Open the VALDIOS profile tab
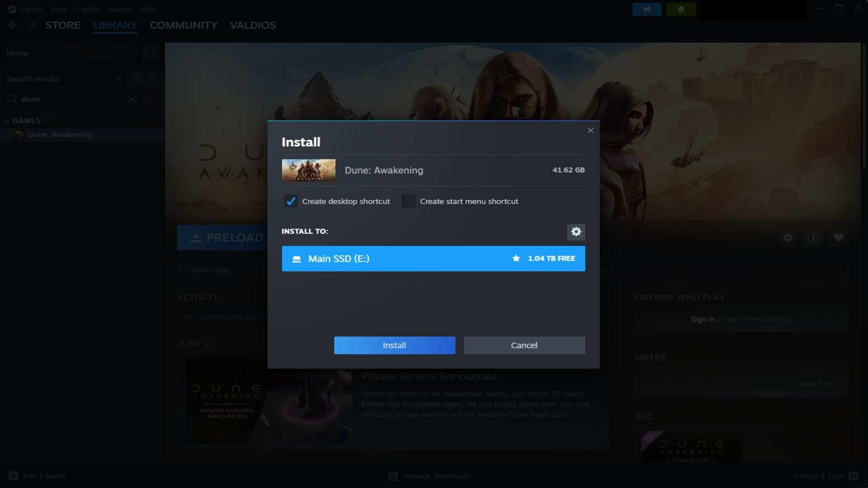Image resolution: width=868 pixels, height=488 pixels. pos(253,25)
